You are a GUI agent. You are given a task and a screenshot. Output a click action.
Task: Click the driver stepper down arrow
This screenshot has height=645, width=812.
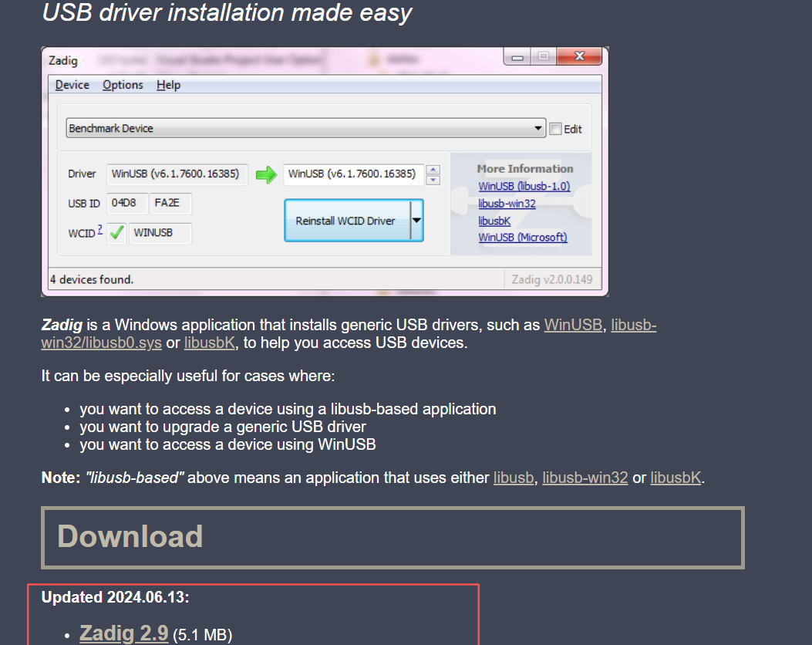click(x=433, y=180)
